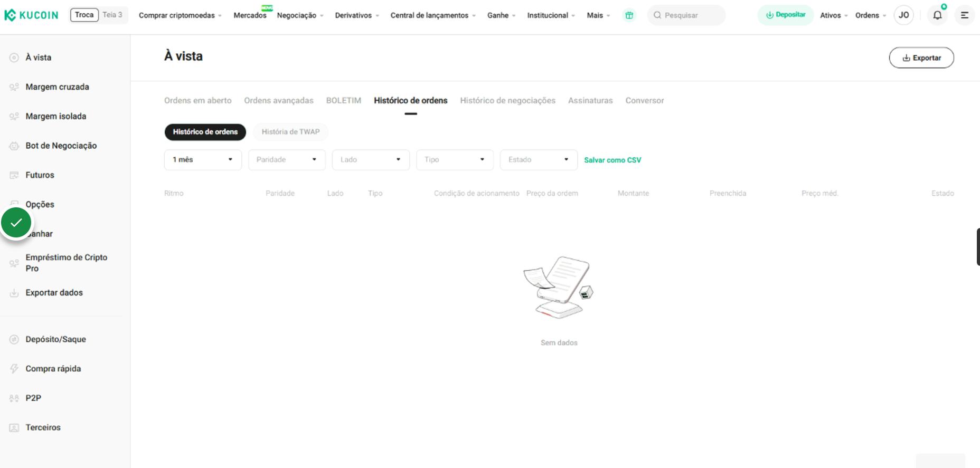Expand the Derivativos menu
Image resolution: width=980 pixels, height=468 pixels.
357,15
